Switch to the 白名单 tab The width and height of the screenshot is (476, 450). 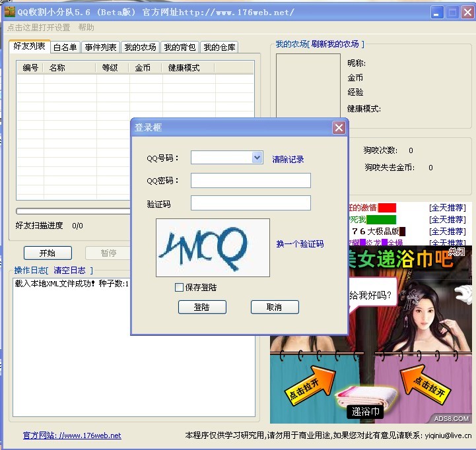[65, 48]
